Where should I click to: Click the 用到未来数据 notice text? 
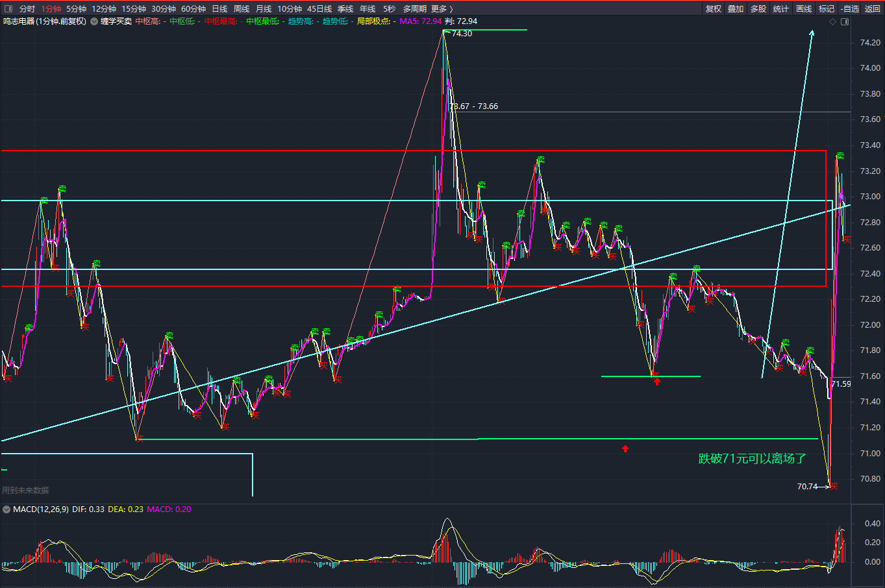point(25,491)
